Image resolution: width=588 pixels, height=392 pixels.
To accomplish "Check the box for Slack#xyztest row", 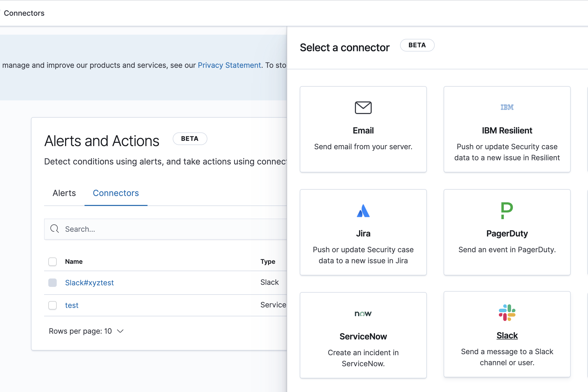I will [x=52, y=283].
